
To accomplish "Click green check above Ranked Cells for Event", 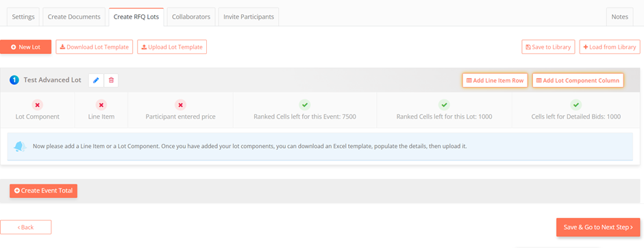I will [305, 105].
